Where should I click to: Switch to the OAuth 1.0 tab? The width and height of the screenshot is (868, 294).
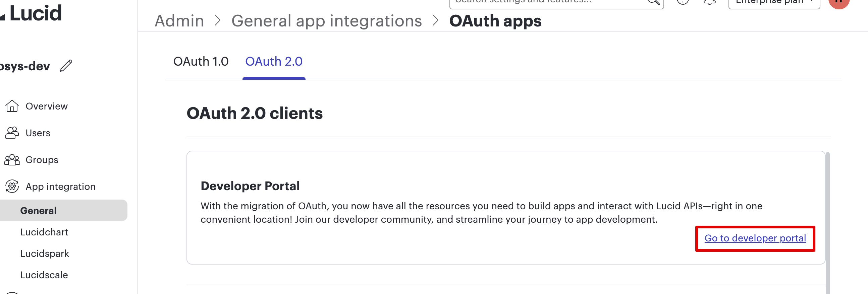pyautogui.click(x=201, y=62)
